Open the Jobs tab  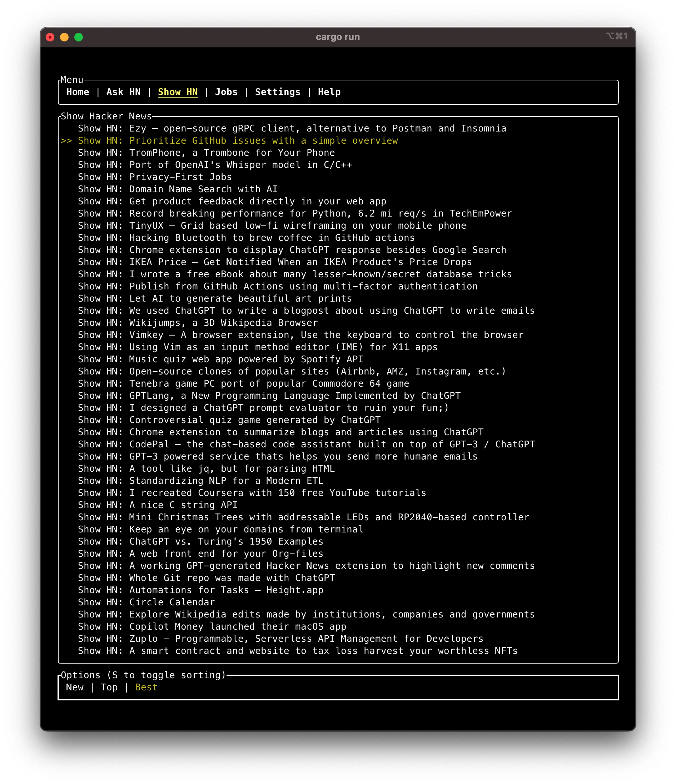coord(226,92)
